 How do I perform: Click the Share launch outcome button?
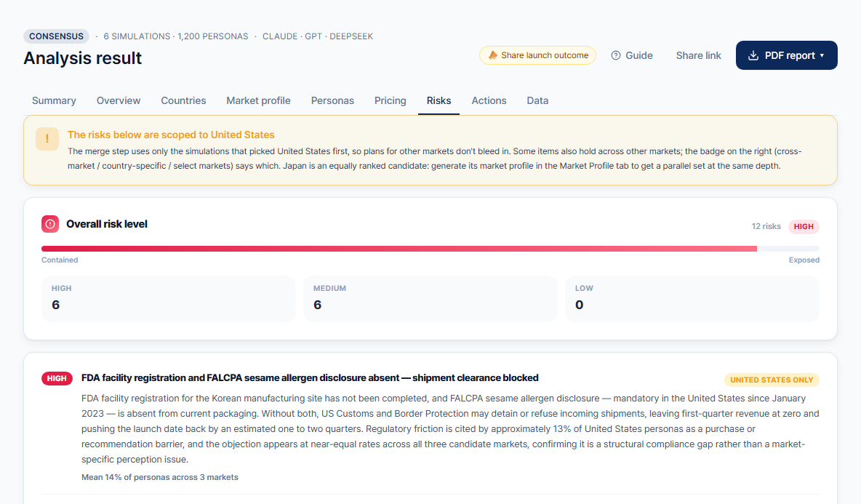(537, 55)
